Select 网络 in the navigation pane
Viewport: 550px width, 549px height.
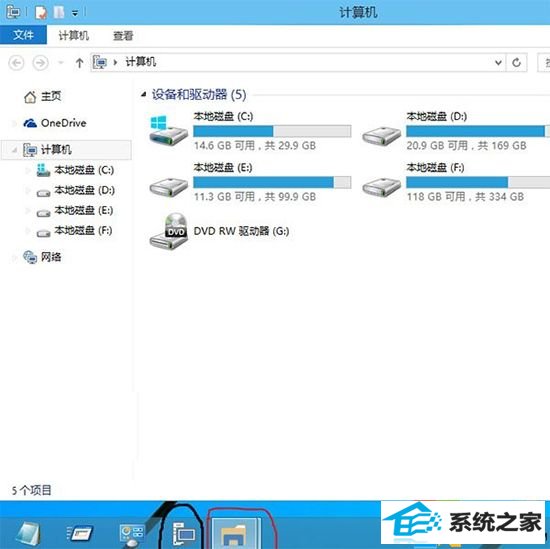51,257
